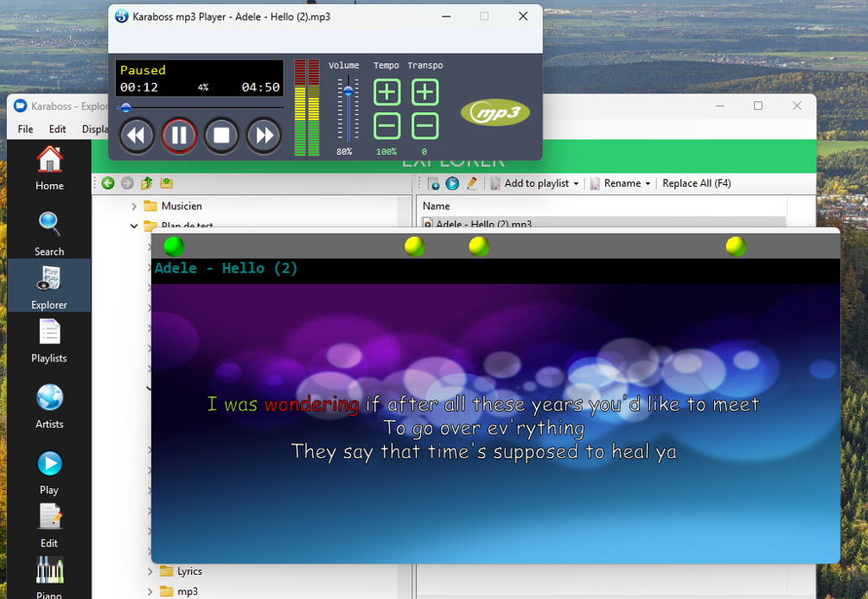Click the Name column header
Viewport: 868px width, 599px height.
[x=437, y=206]
